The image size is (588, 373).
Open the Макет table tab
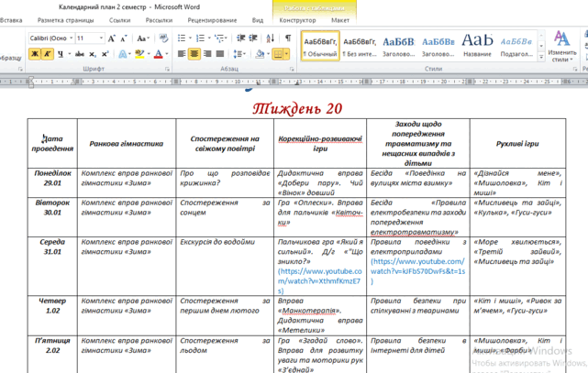(340, 20)
